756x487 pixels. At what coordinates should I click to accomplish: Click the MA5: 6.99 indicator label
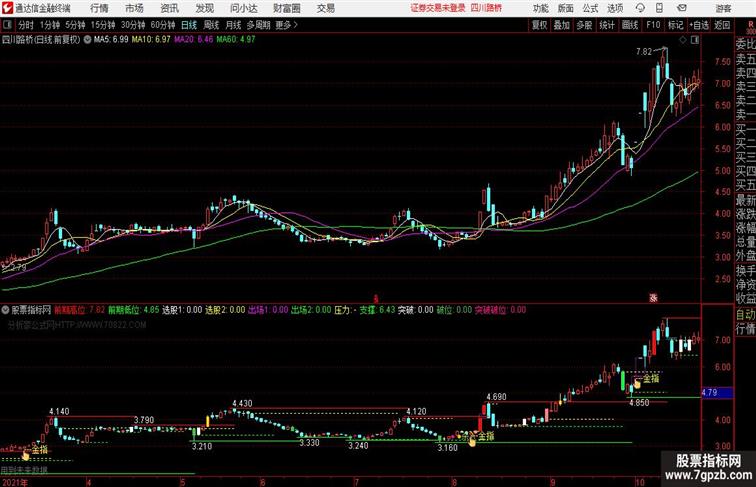point(111,40)
